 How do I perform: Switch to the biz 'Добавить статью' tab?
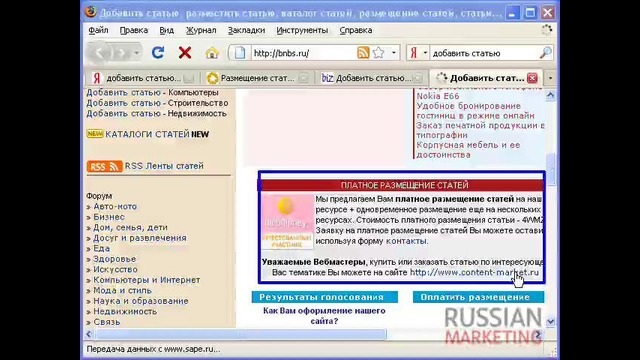pyautogui.click(x=371, y=78)
